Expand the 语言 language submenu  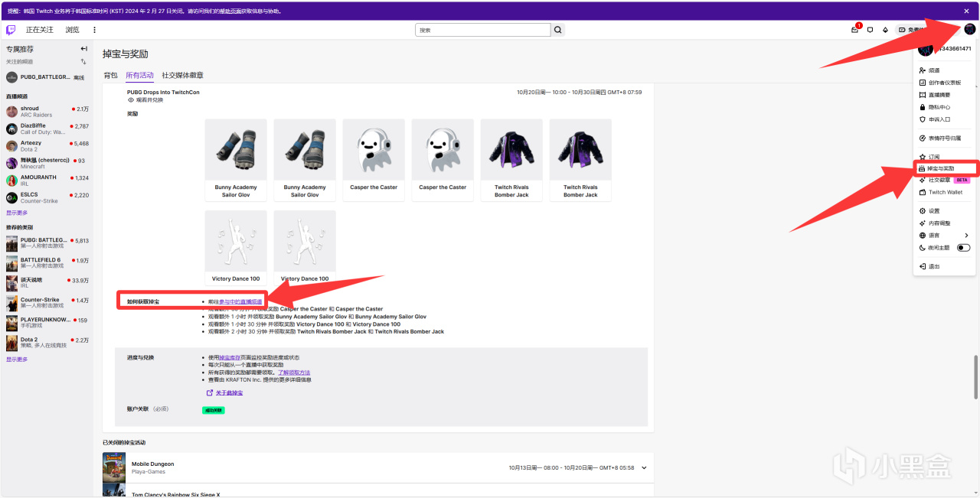[946, 236]
